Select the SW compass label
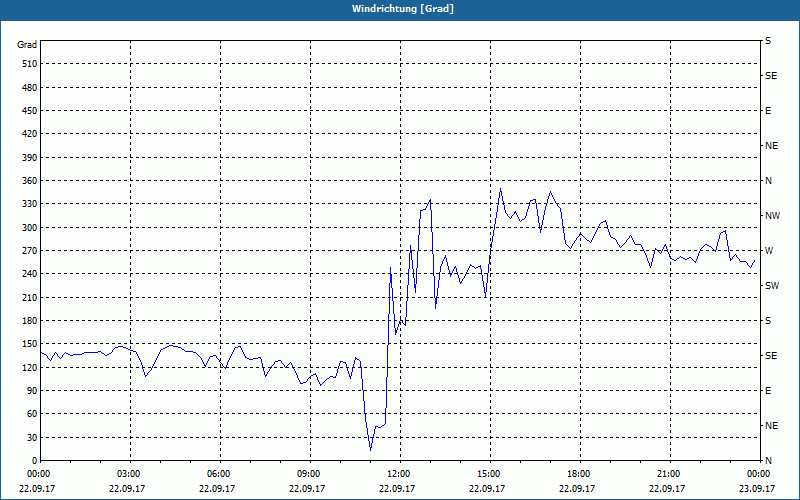The width and height of the screenshot is (800, 500). 772,286
